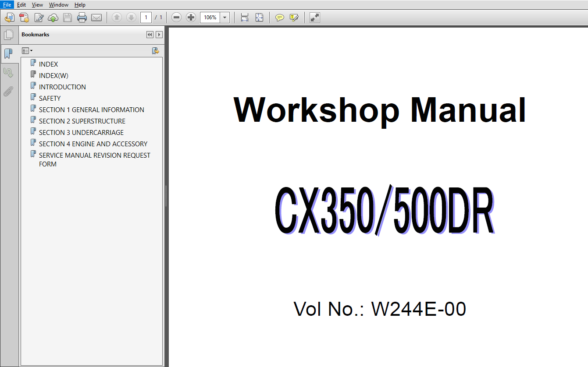Open the Window menu
Image resolution: width=588 pixels, height=367 pixels.
click(x=58, y=5)
